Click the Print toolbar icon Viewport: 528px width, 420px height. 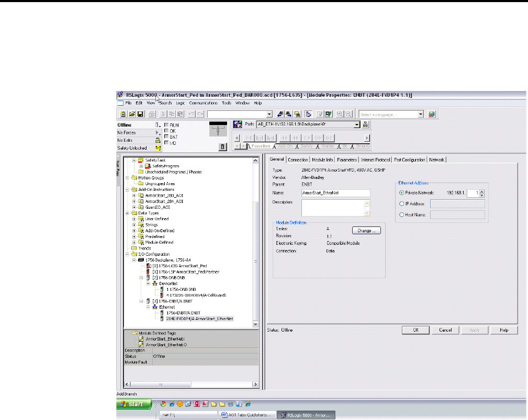[x=152, y=115]
